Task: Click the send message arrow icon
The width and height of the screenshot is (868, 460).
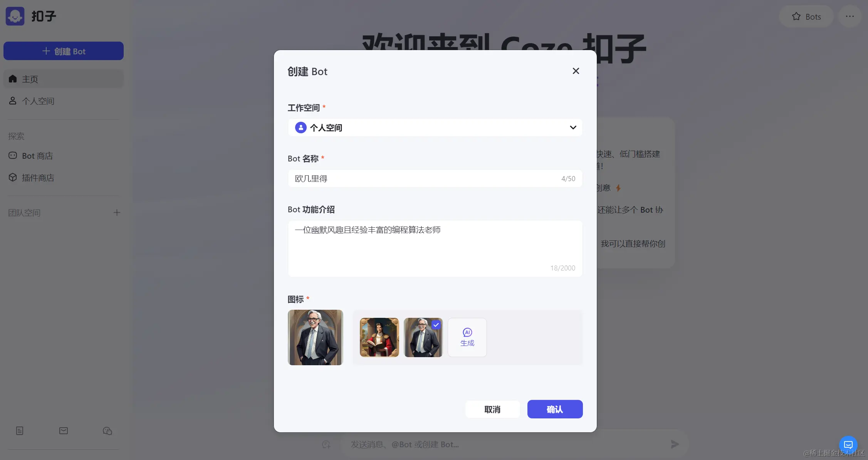Action: tap(675, 444)
